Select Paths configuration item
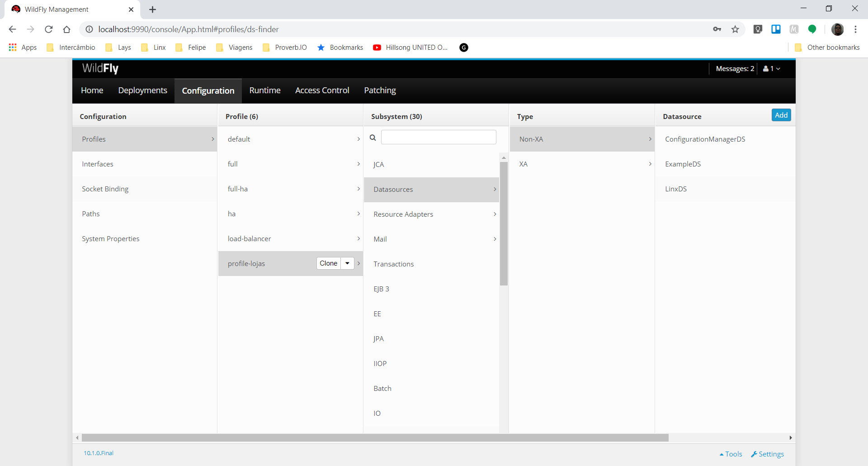The width and height of the screenshot is (868, 466). pos(145,214)
